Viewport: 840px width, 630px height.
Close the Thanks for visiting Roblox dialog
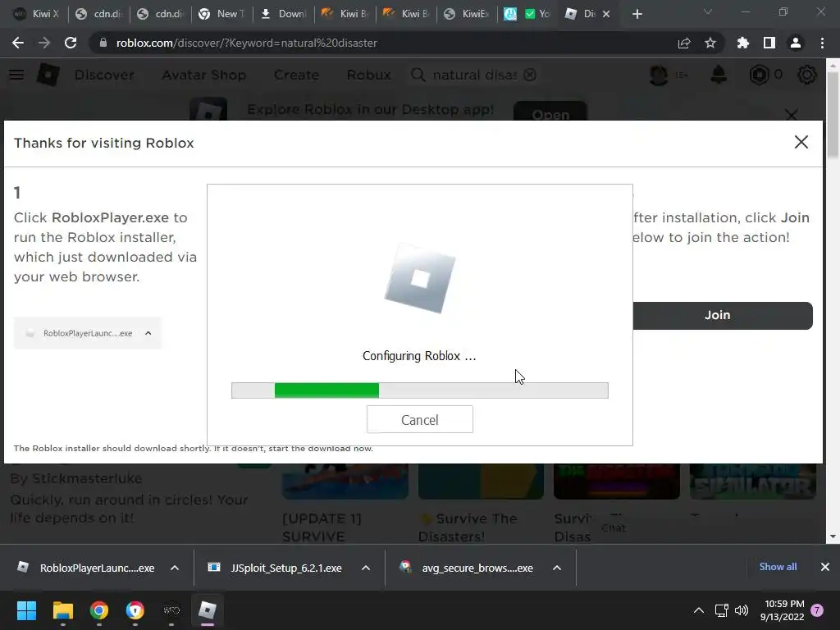(801, 142)
